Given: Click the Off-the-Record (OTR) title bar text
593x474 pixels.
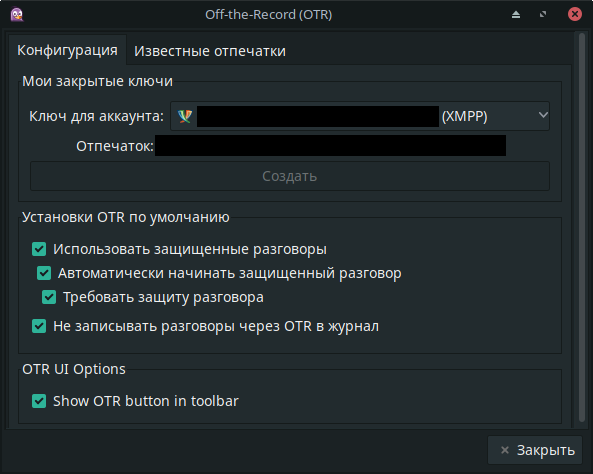Looking at the screenshot, I should tap(269, 14).
